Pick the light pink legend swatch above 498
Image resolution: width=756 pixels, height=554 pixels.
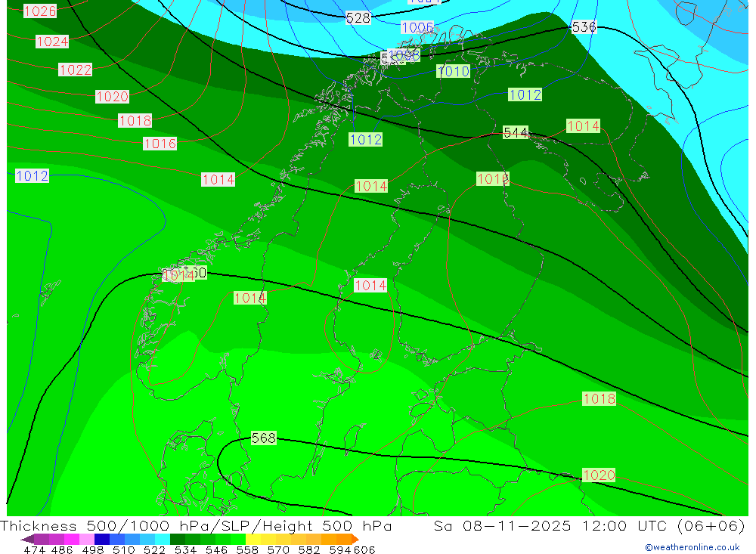click(x=87, y=539)
